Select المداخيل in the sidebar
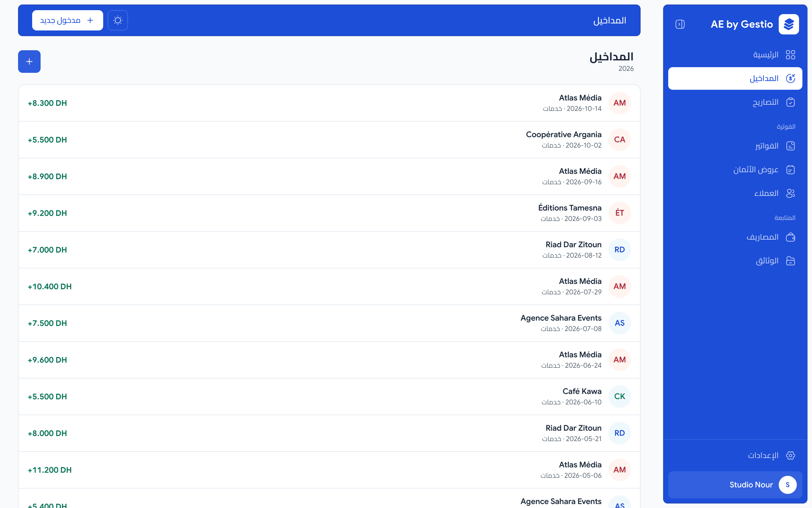 pyautogui.click(x=735, y=78)
